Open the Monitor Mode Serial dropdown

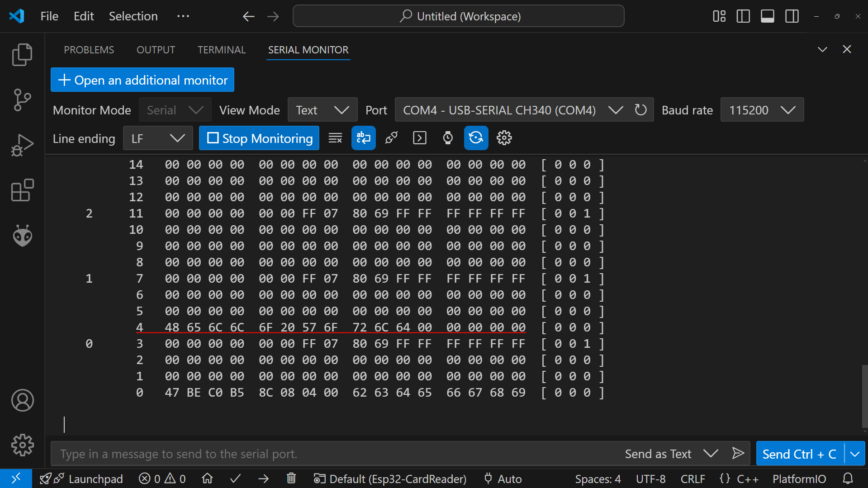(175, 110)
